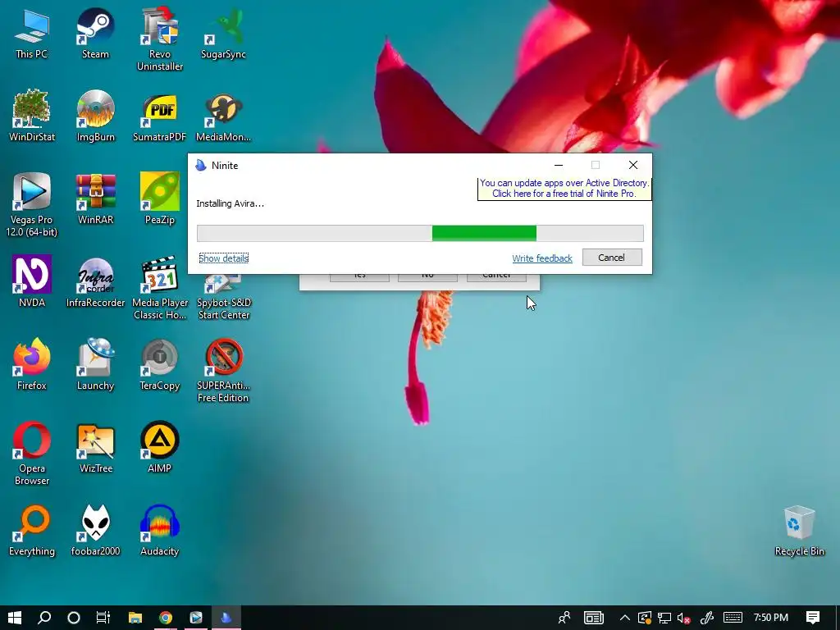Viewport: 840px width, 630px height.
Task: Open File Explorer from taskbar
Action: 135,618
